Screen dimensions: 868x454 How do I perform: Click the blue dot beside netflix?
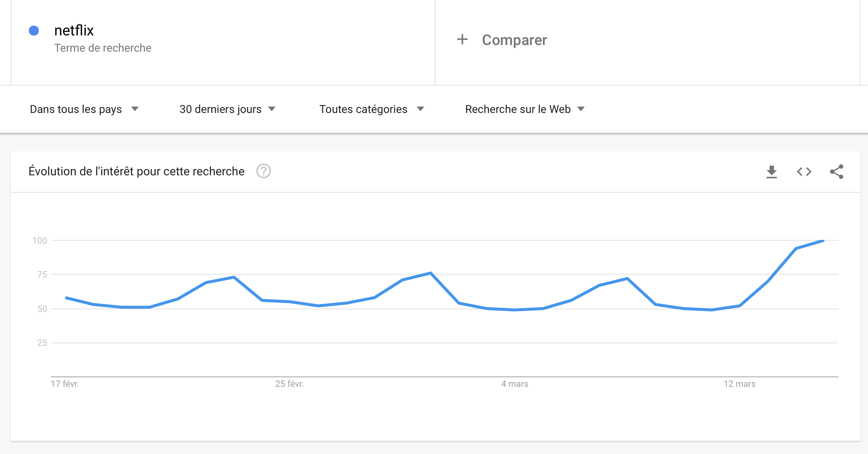(x=34, y=31)
